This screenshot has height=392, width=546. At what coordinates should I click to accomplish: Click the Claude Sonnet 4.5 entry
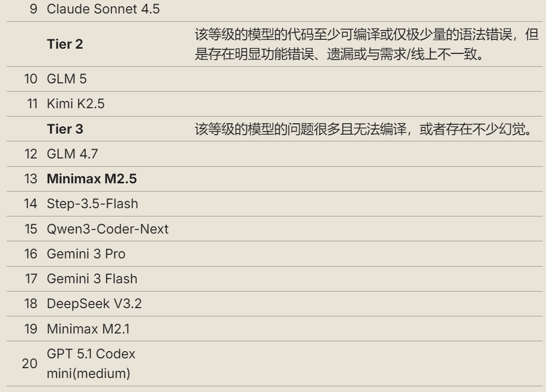coord(103,9)
